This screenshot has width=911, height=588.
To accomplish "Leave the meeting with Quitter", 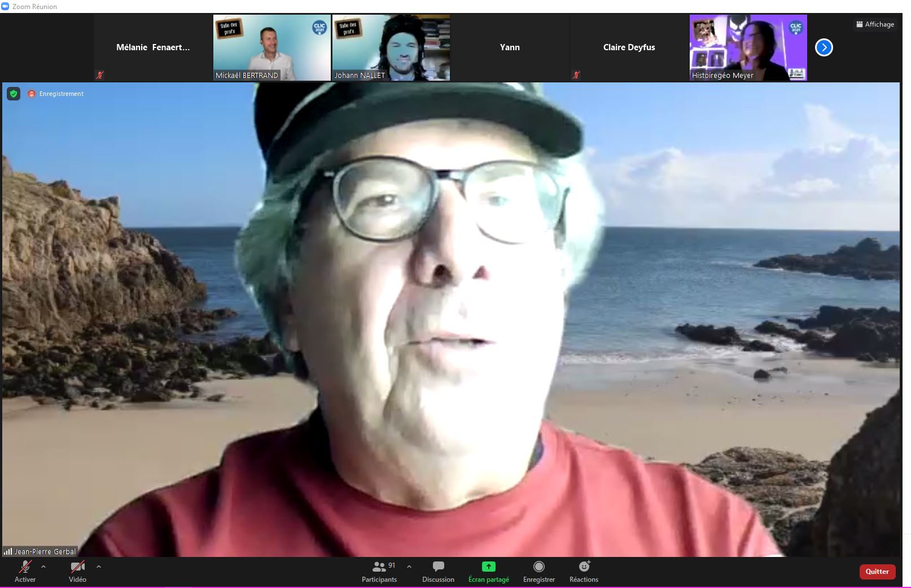I will (x=877, y=572).
